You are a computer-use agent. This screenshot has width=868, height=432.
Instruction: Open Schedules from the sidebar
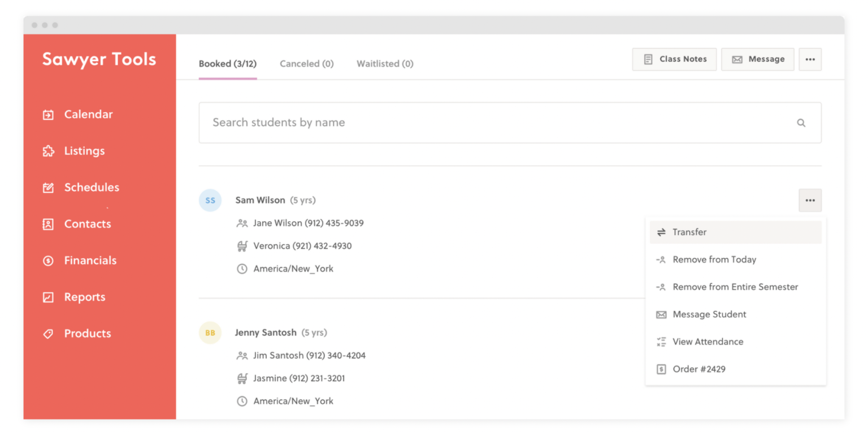tap(48, 187)
